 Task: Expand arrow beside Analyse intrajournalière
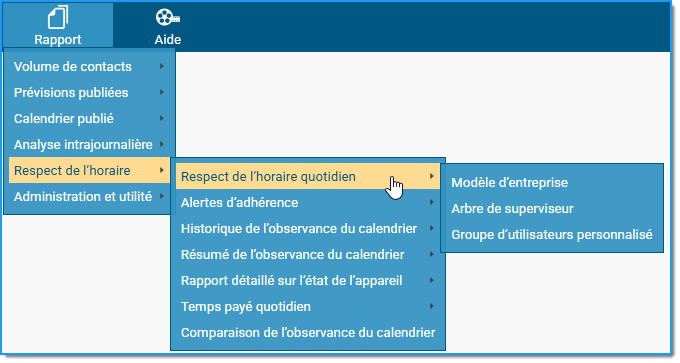tap(162, 144)
